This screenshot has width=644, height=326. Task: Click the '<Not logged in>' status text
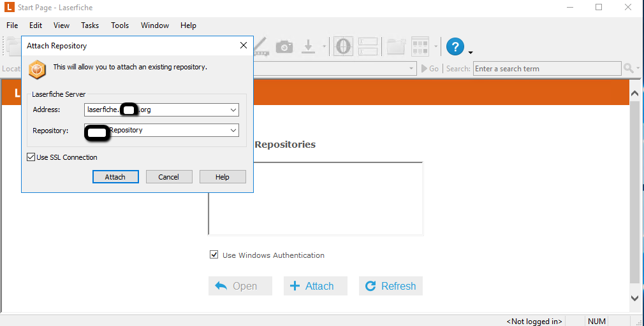click(x=534, y=321)
